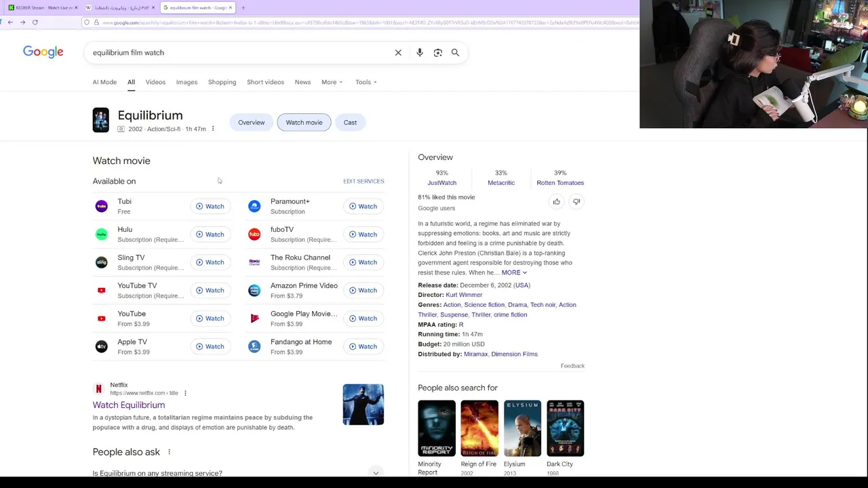Select the Shopping search tab
The image size is (868, 488).
pyautogui.click(x=222, y=82)
